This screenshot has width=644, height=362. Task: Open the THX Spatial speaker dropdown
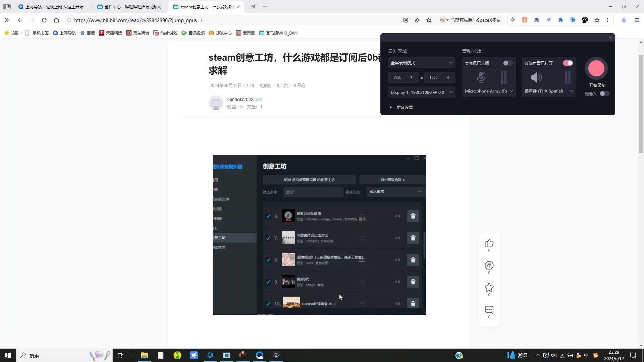(548, 91)
